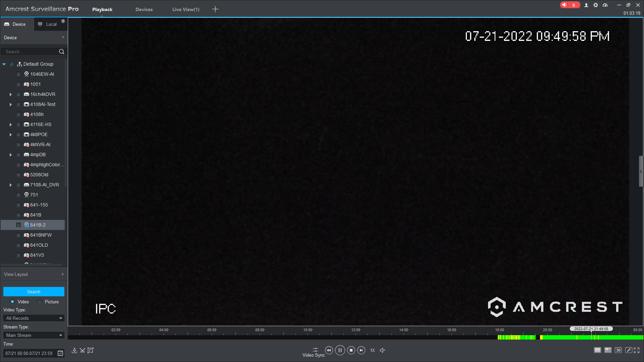Expand the 7108-AI_DVR device node
This screenshot has width=644, height=362.
pos(11,185)
